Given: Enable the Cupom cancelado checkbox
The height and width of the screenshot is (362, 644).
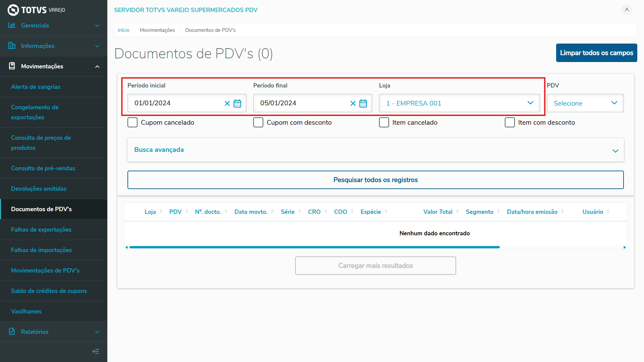Looking at the screenshot, I should 132,122.
